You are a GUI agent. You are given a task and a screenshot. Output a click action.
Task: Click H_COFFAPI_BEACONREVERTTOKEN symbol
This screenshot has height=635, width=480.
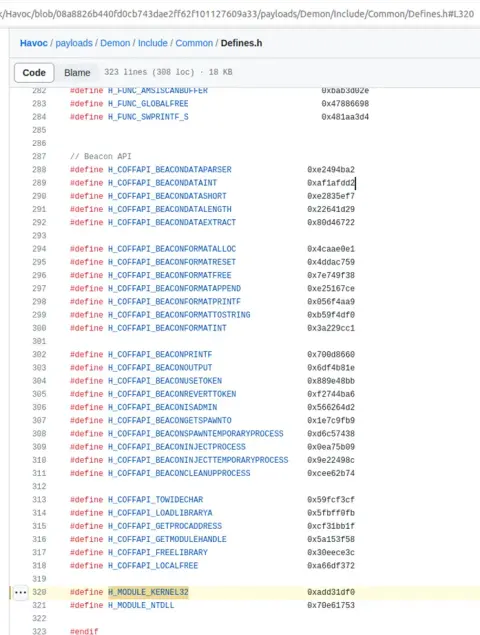172,394
